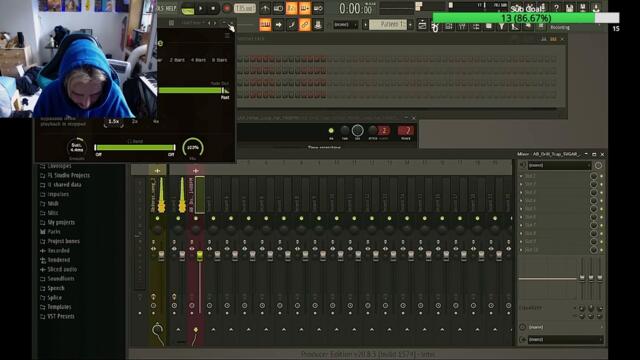Toggle Slot 1 enable knob
The image size is (640, 360).
(593, 176)
